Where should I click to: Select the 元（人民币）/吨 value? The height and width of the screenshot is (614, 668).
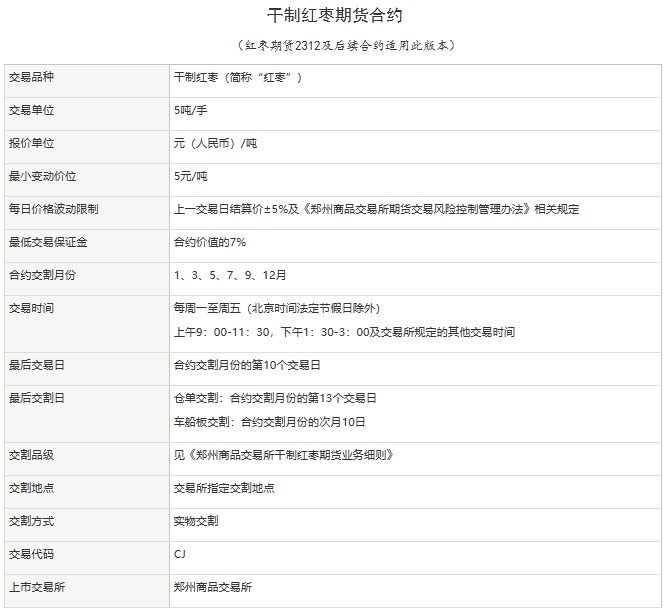coord(215,143)
